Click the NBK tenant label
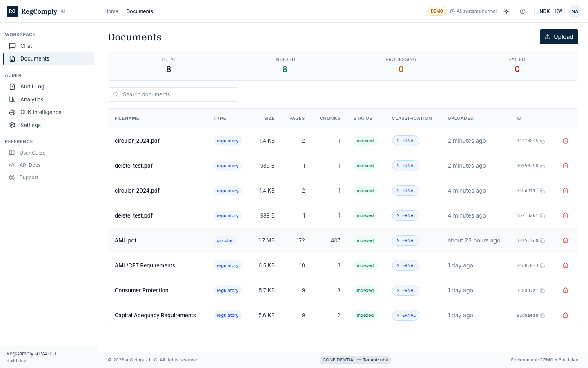Screen dimensions: 588x368 [545, 11]
